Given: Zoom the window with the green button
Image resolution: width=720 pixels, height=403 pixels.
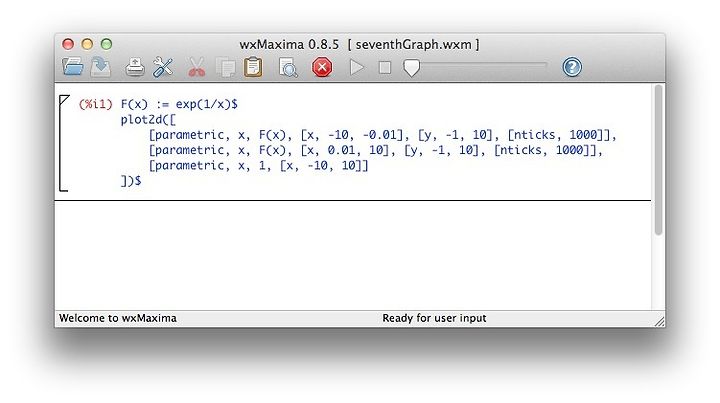Looking at the screenshot, I should pyautogui.click(x=107, y=44).
